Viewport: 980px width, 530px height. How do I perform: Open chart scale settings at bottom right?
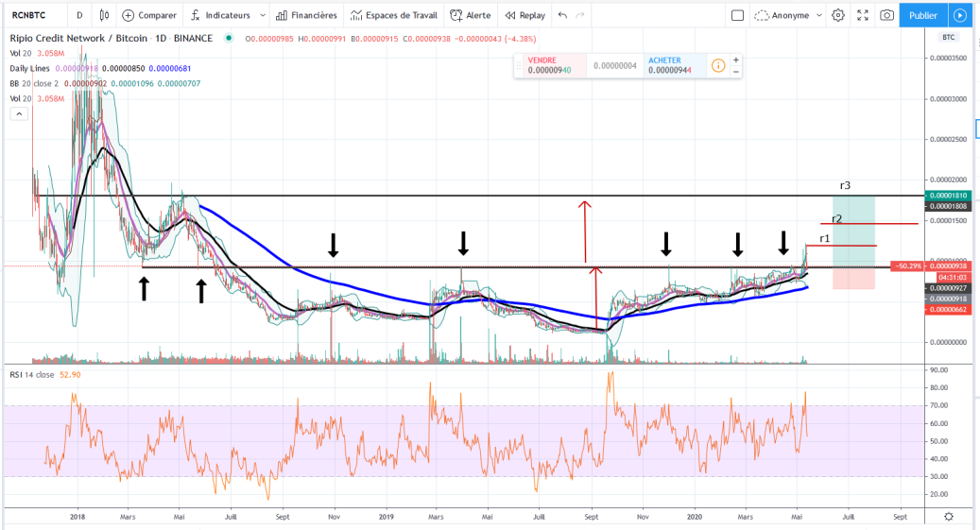(949, 516)
